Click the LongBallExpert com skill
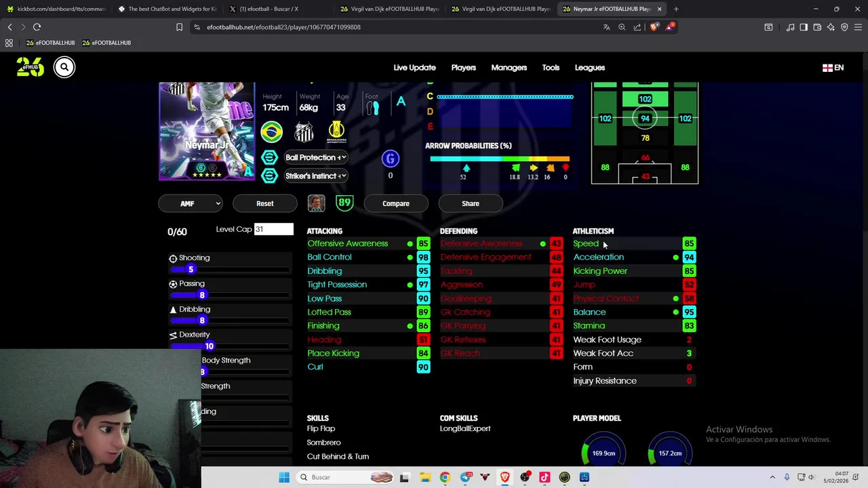 pos(465,428)
